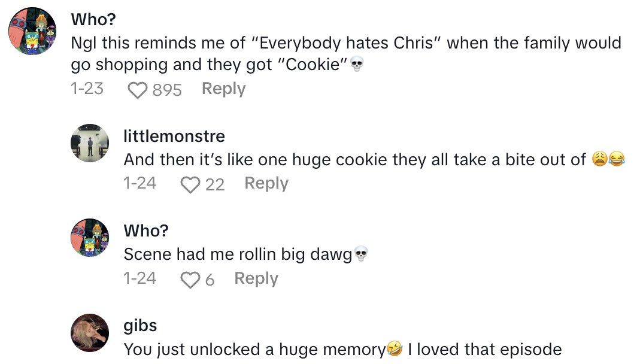Click the 895 like count
Image resolution: width=643 pixels, height=364 pixels.
tap(167, 90)
